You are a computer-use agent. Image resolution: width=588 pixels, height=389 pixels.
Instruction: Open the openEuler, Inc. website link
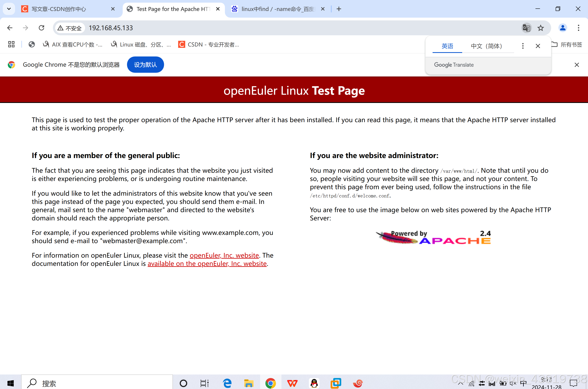(x=224, y=255)
